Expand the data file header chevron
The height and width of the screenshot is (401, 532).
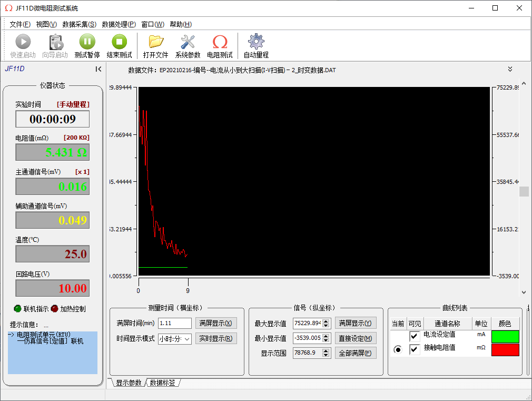tap(510, 69)
